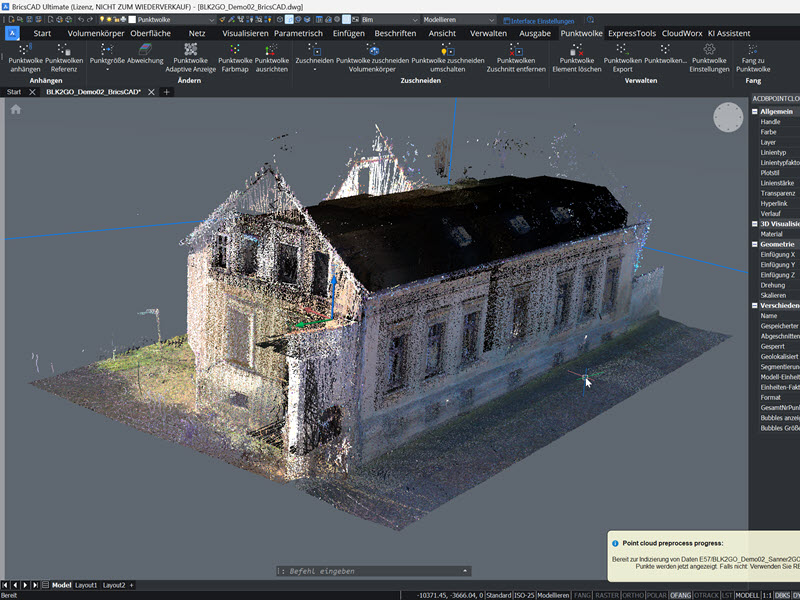The image size is (800, 600).
Task: Click the 1:1 annotation scale button
Action: pos(767,595)
